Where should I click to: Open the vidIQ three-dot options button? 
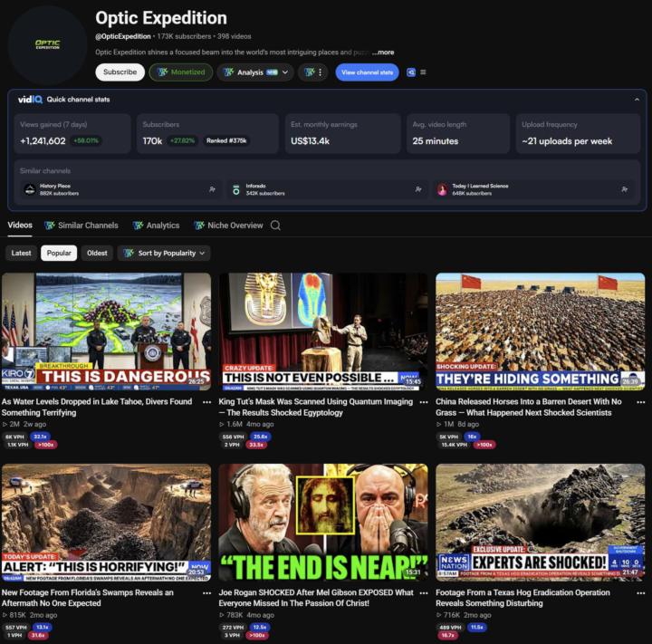[x=312, y=72]
